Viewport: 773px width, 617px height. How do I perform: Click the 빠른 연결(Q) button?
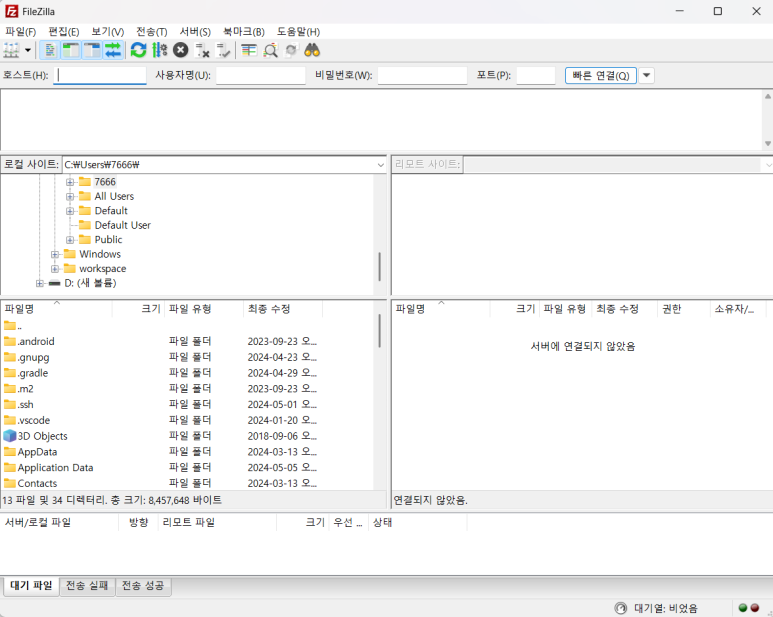[x=600, y=75]
